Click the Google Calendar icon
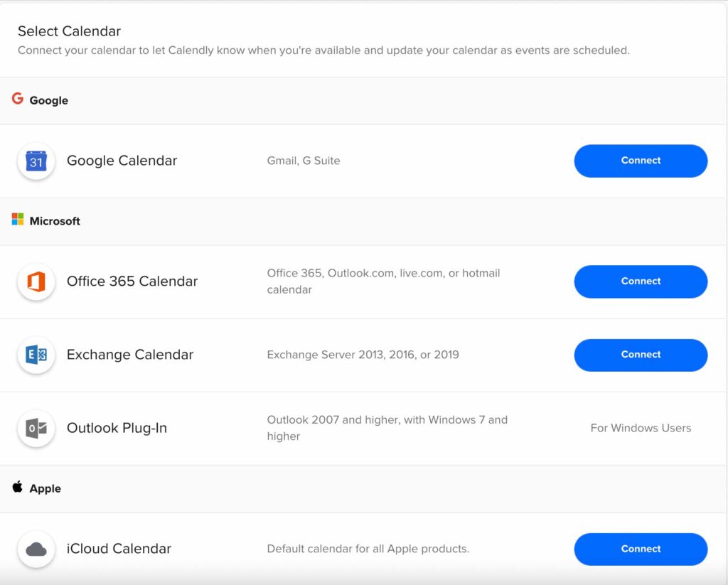This screenshot has width=728, height=585. pos(36,161)
